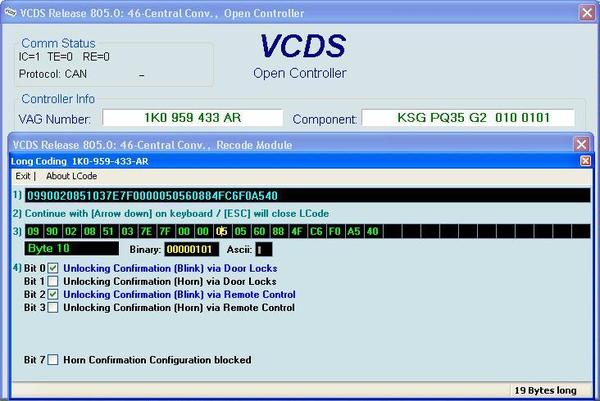Select byte cell 60 in byte row

(x=259, y=231)
